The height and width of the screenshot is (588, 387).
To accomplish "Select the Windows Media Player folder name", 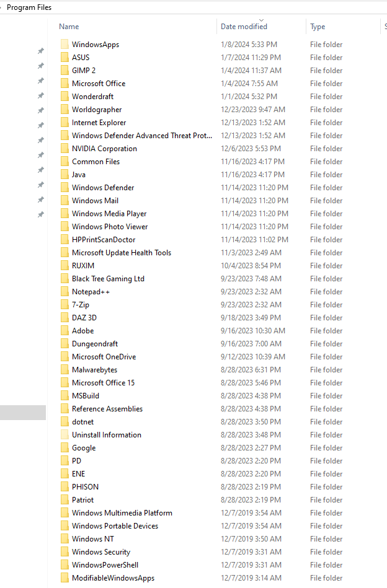I will click(x=109, y=213).
